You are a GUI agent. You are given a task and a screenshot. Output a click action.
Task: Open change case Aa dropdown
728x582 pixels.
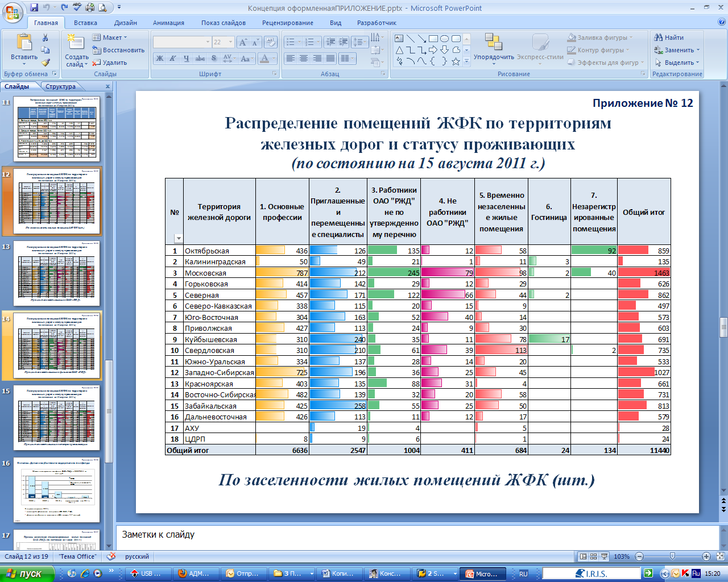click(247, 58)
